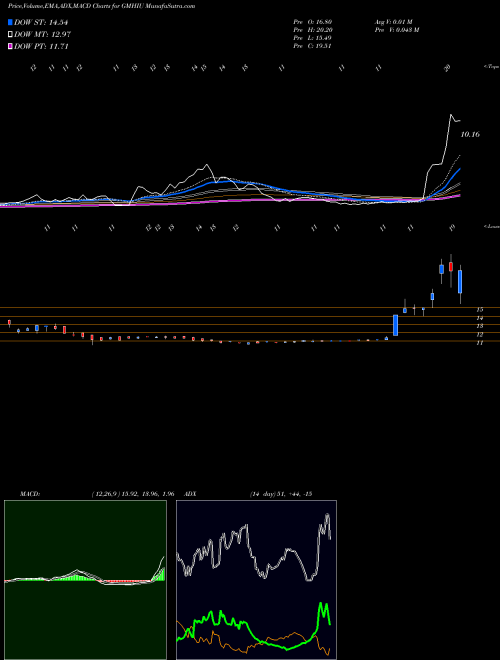
Task: Click the ADX values '(14 day) 51, +44, -15'
Action: (281, 494)
